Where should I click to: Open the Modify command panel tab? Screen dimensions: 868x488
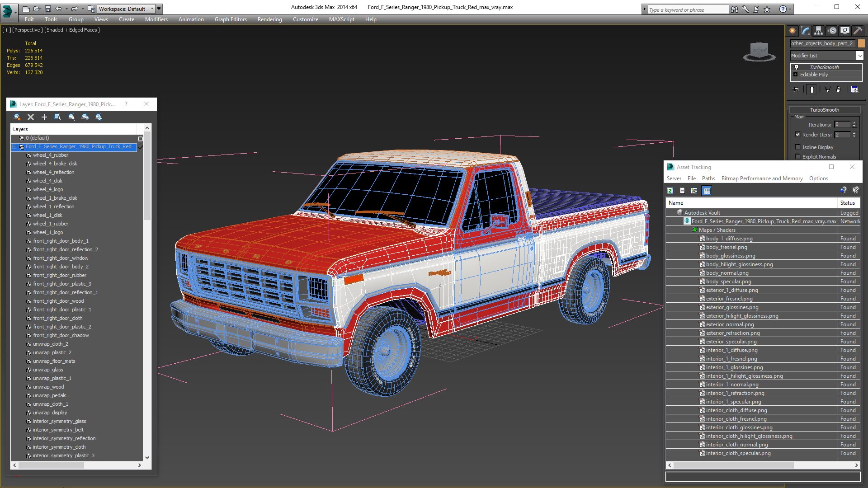tap(806, 31)
